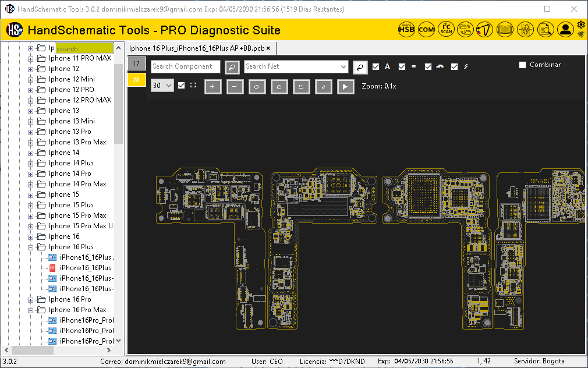Click the Search Component magnifier button

coord(232,67)
